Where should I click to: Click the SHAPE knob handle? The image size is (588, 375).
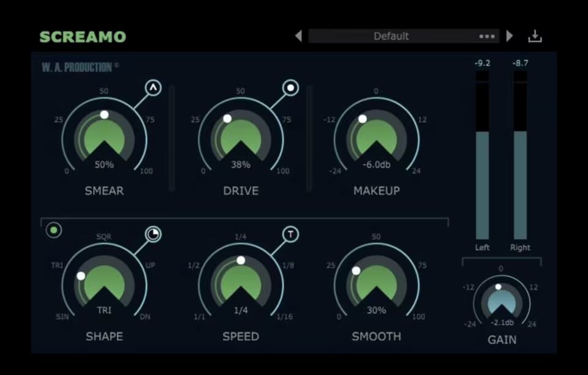(x=81, y=276)
